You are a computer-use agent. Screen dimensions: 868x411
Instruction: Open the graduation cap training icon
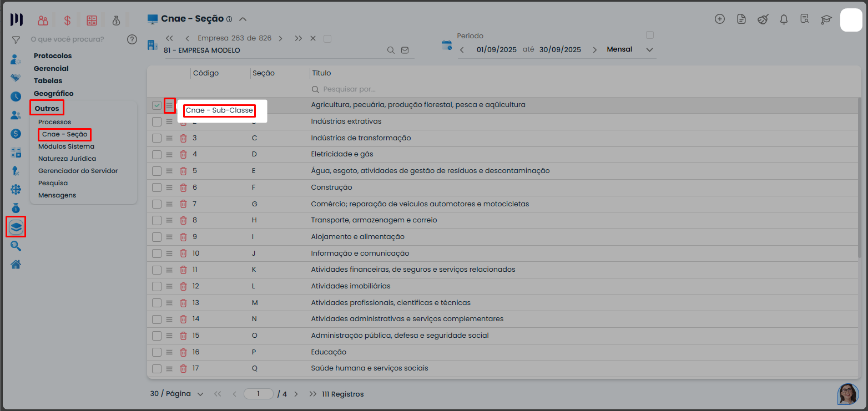(x=826, y=19)
